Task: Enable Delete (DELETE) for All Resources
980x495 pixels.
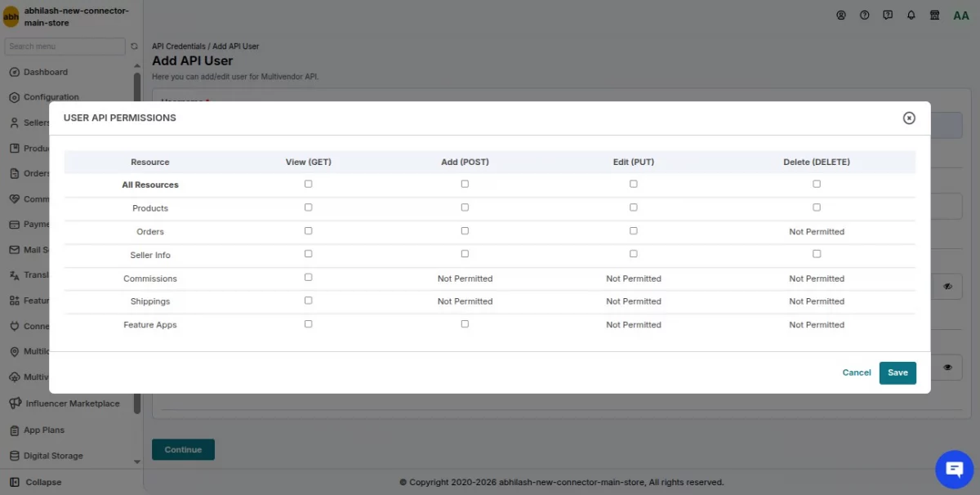Action: pyautogui.click(x=817, y=184)
